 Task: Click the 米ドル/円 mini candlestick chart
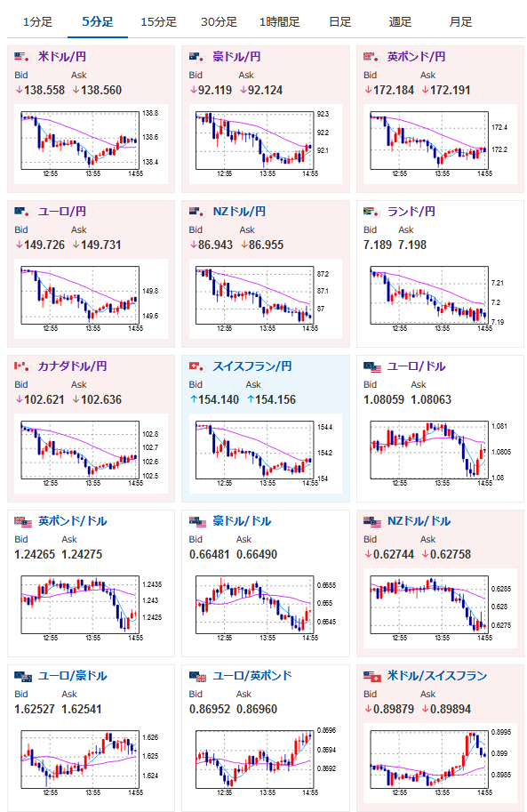point(91,144)
